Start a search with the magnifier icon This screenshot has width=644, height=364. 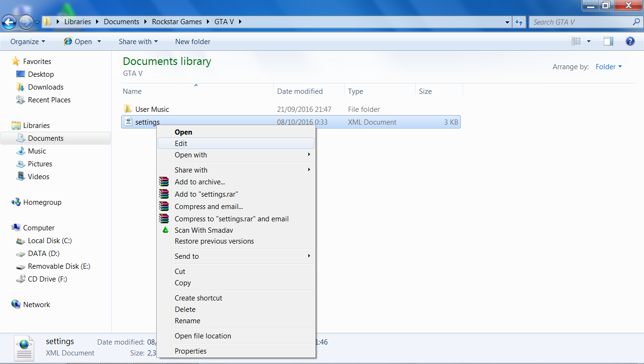click(635, 22)
